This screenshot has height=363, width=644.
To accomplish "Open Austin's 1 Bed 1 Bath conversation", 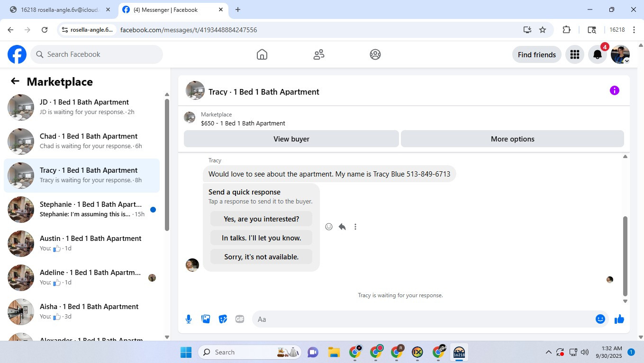I will click(82, 244).
